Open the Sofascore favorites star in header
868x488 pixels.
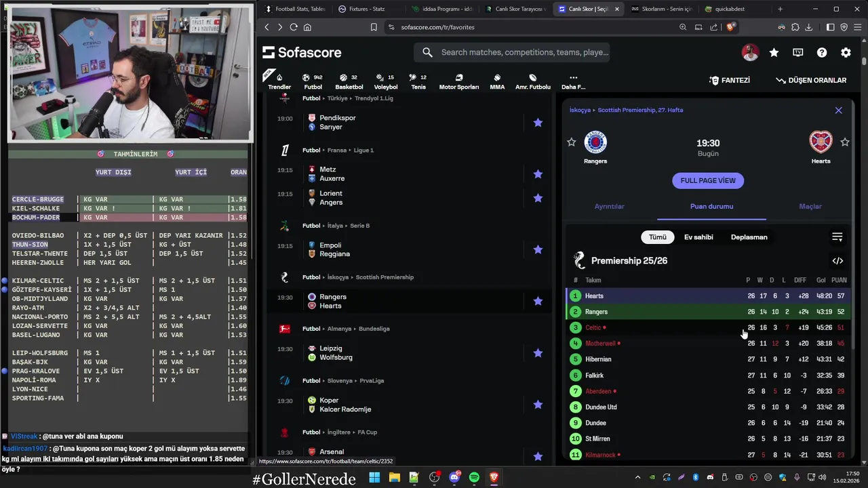774,52
